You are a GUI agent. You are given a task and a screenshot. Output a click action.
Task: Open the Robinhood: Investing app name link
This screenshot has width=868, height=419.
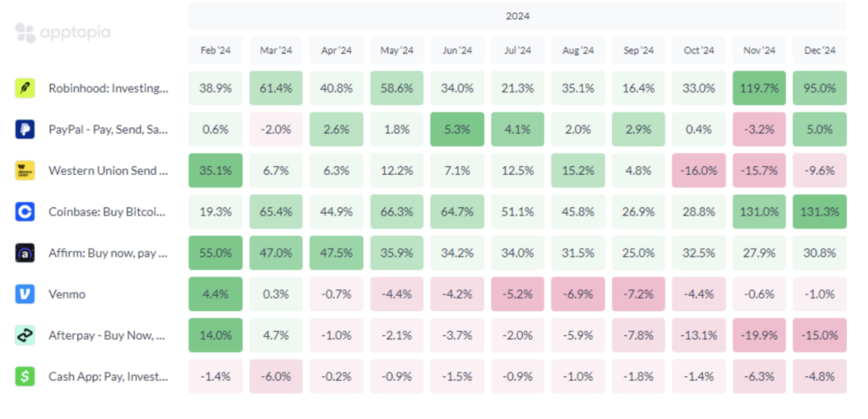click(108, 88)
